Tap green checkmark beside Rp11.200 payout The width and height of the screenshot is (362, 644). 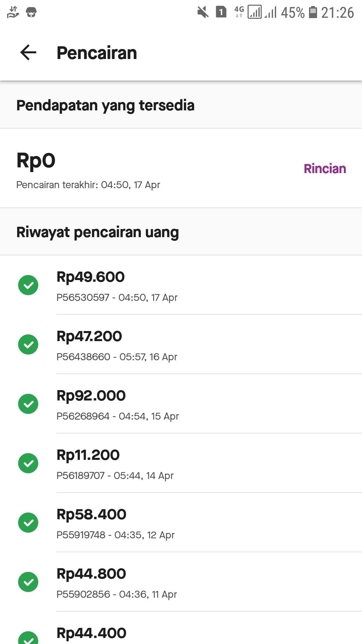[28, 463]
